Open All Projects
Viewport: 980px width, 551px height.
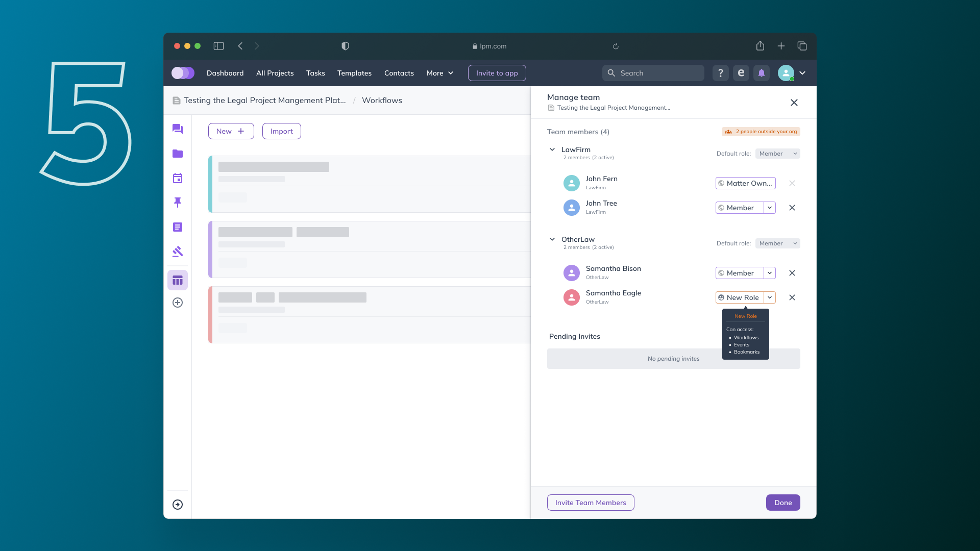pyautogui.click(x=275, y=73)
